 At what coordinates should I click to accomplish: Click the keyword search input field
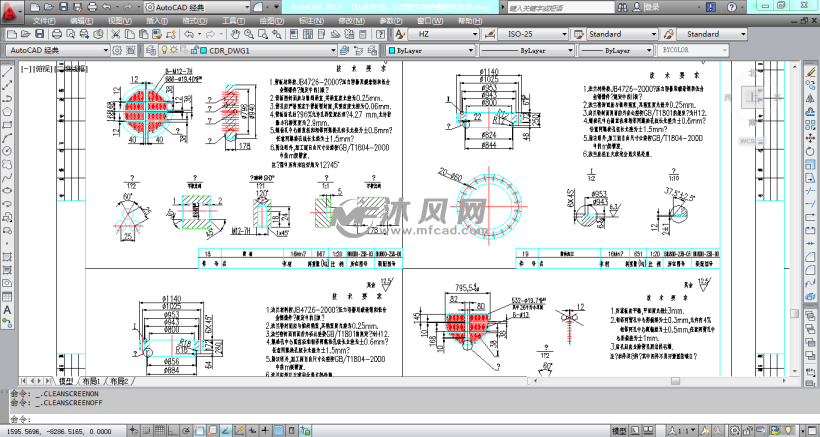click(x=560, y=8)
